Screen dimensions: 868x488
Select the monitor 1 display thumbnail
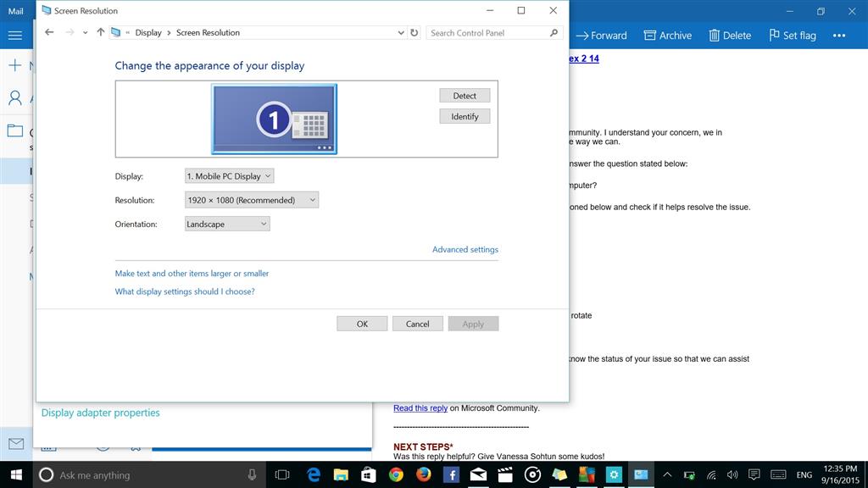[x=274, y=119]
